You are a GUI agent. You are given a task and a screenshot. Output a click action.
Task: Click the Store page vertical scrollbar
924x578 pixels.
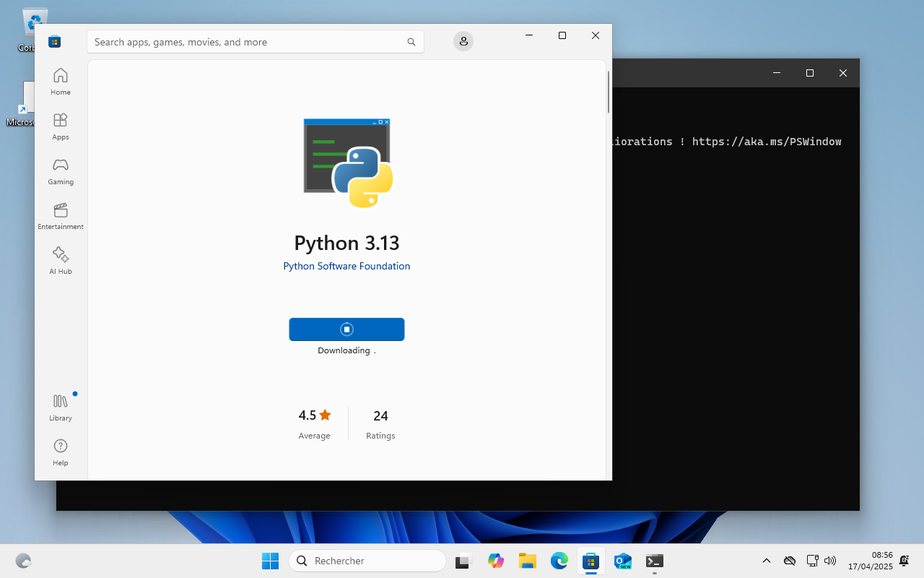(x=609, y=92)
